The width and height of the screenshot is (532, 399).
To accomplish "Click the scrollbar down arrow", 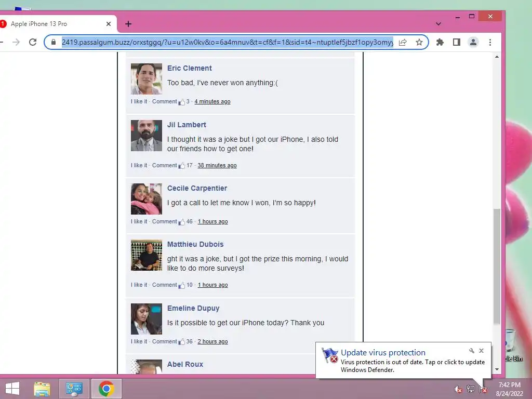I will coord(497,369).
